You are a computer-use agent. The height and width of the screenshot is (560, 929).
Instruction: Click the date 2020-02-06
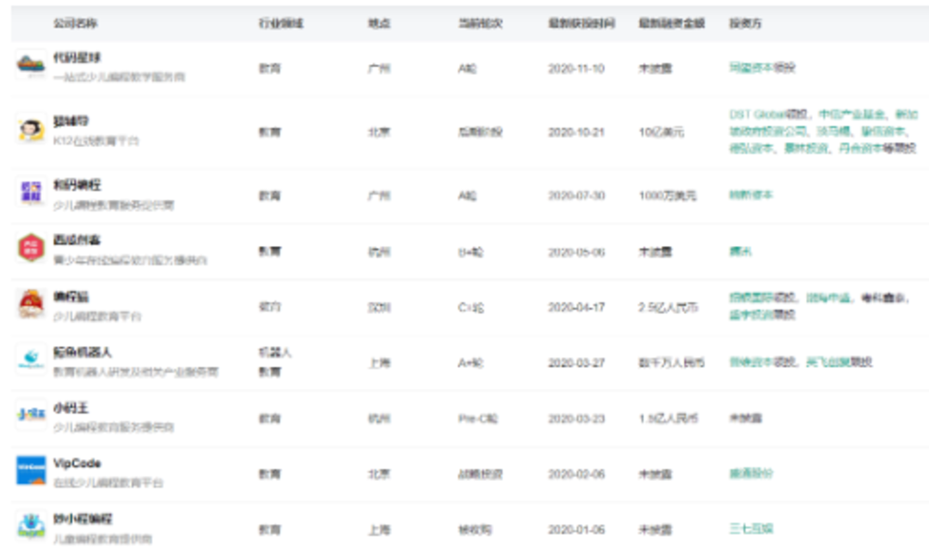575,474
